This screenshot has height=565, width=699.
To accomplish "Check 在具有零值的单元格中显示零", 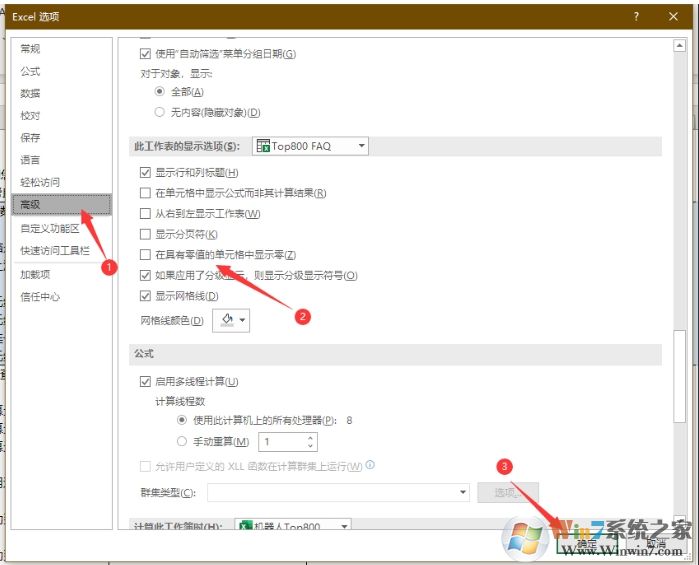I will click(x=145, y=255).
